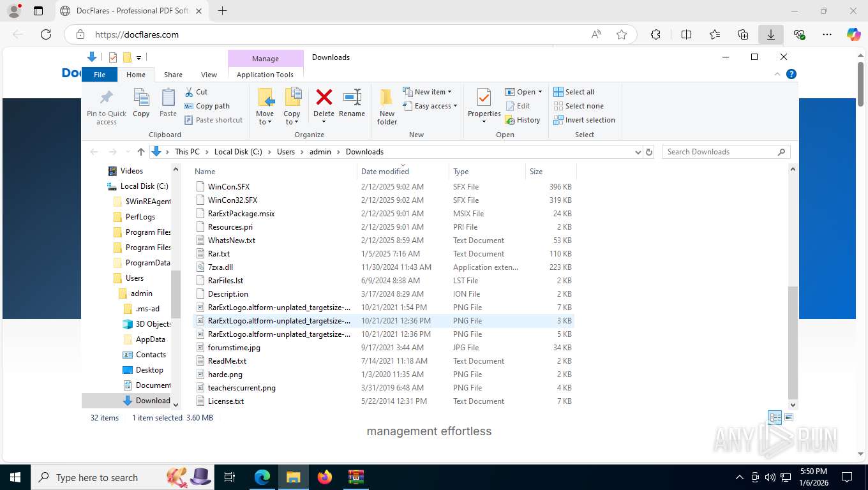Select AppData in the navigation tree
The width and height of the screenshot is (868, 490).
[151, 339]
